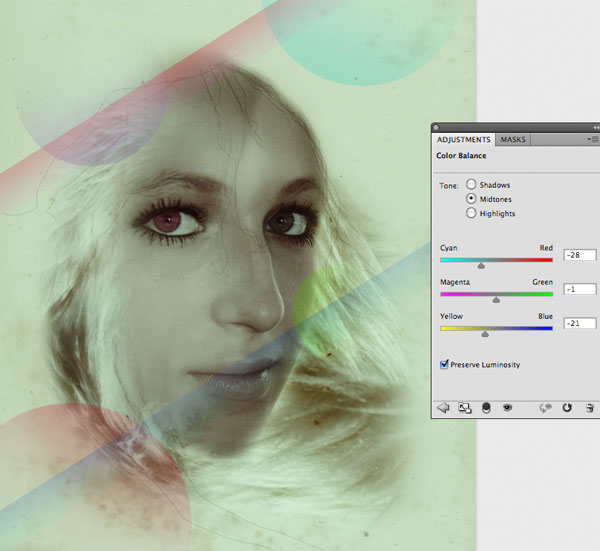The height and width of the screenshot is (551, 600).
Task: Open Adjustments panel options menu
Action: pyautogui.click(x=593, y=139)
